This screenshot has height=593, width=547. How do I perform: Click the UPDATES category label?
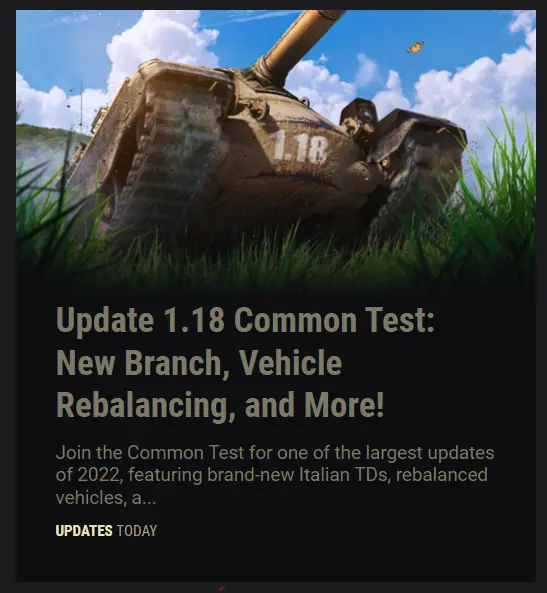click(84, 531)
